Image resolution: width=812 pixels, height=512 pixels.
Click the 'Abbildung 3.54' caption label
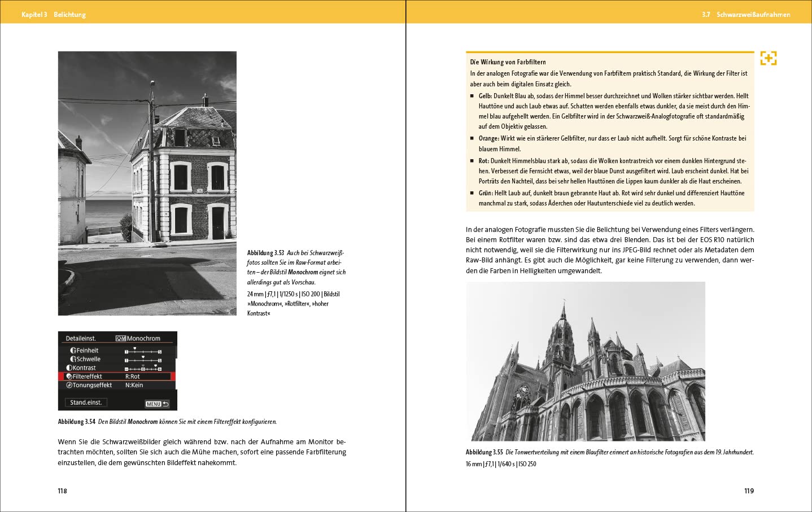(x=77, y=422)
